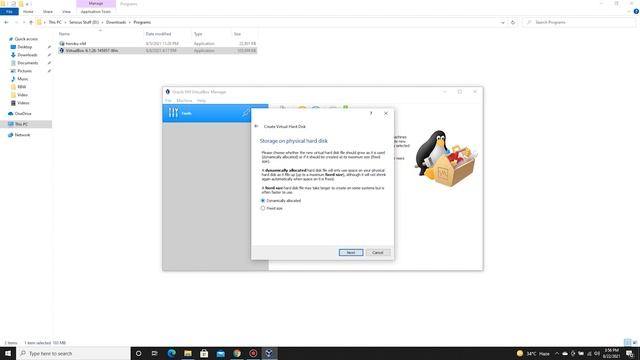Open Cortana from the taskbar
Viewport: 640px width, 360px height.
138,353
